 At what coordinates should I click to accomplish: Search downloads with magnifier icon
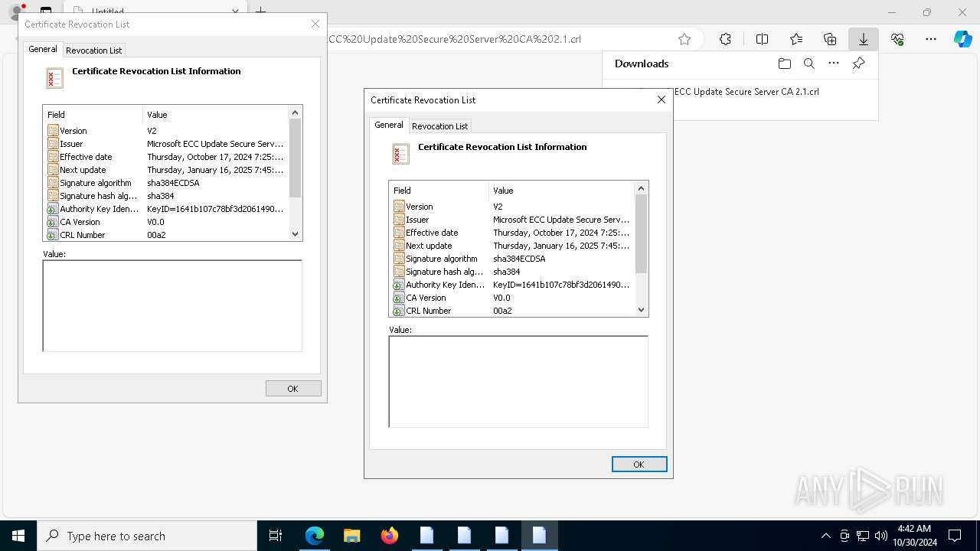point(808,64)
